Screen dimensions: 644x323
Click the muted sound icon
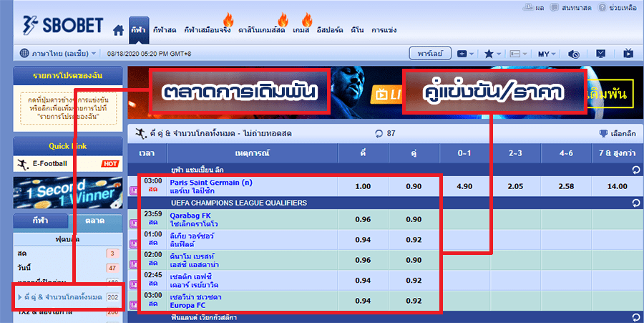click(574, 54)
